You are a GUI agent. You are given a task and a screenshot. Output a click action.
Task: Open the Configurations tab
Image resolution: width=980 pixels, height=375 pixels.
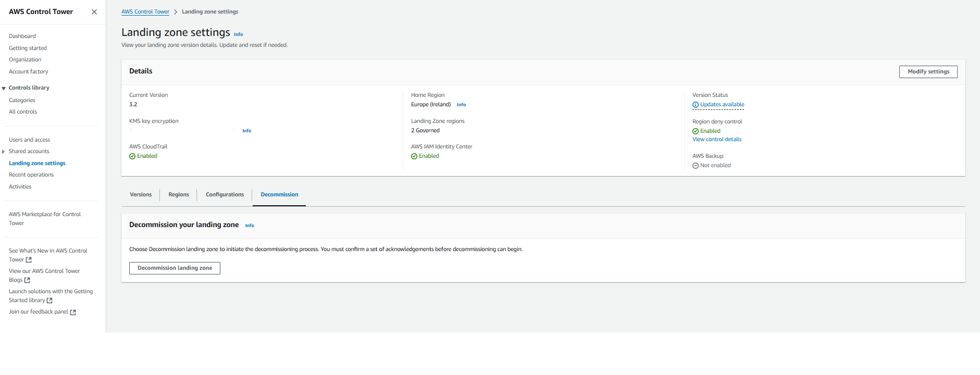click(x=225, y=195)
